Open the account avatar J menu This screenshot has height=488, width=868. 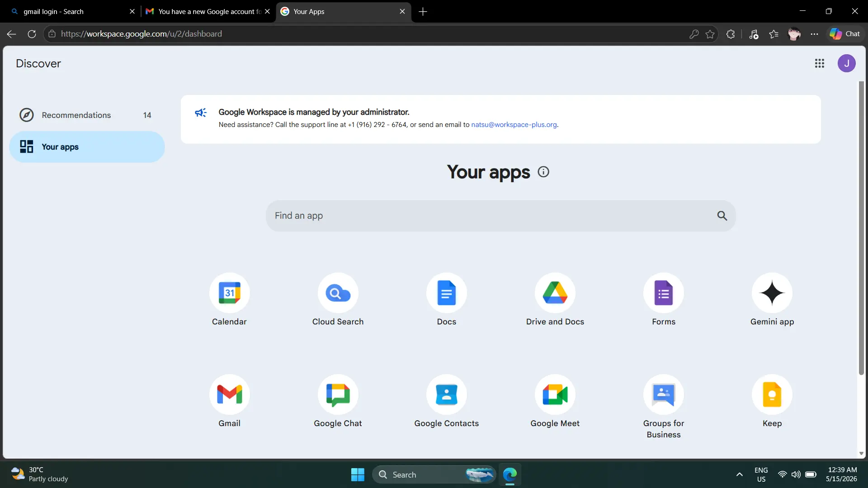click(846, 63)
